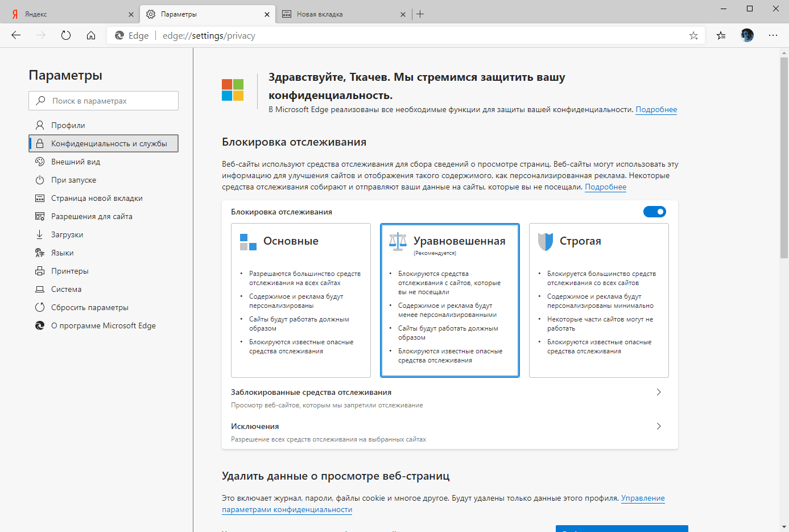Open О программе Microsoft Edge section
789x532 pixels.
[104, 325]
